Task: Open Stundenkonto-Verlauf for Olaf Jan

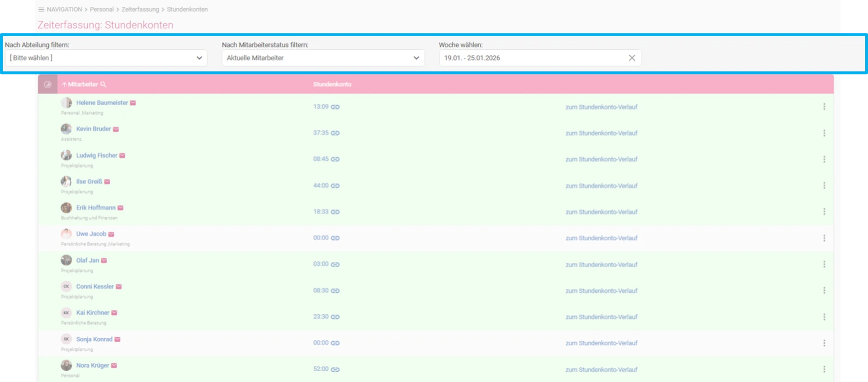Action: [601, 265]
